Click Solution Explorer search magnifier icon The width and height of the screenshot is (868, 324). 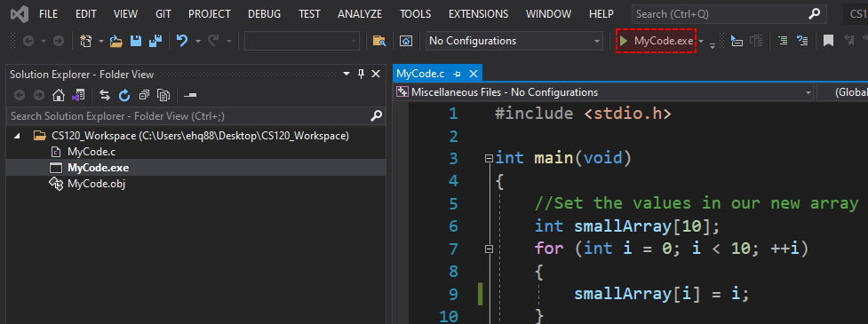pyautogui.click(x=376, y=116)
